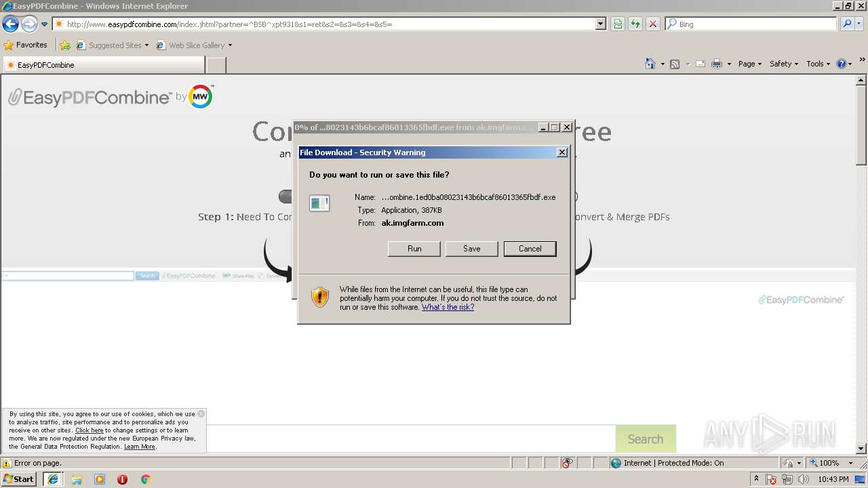Go forward with the browser Forward arrow

[29, 24]
